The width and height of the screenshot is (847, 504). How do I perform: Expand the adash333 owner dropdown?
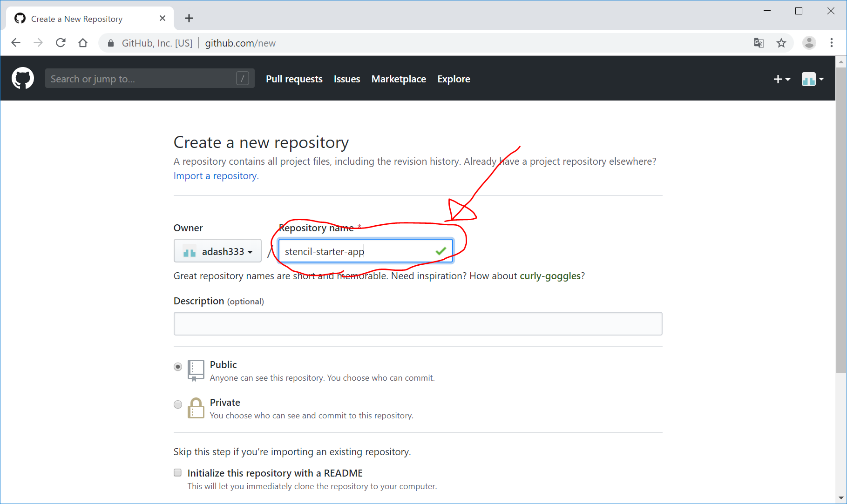[x=217, y=251]
